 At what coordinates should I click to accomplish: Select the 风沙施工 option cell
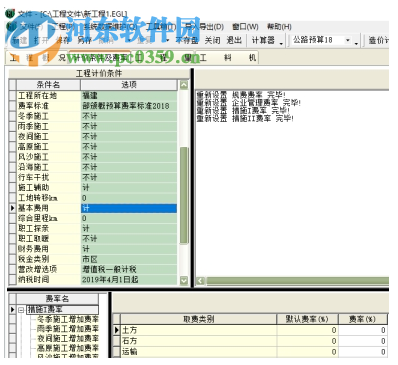[x=129, y=157]
